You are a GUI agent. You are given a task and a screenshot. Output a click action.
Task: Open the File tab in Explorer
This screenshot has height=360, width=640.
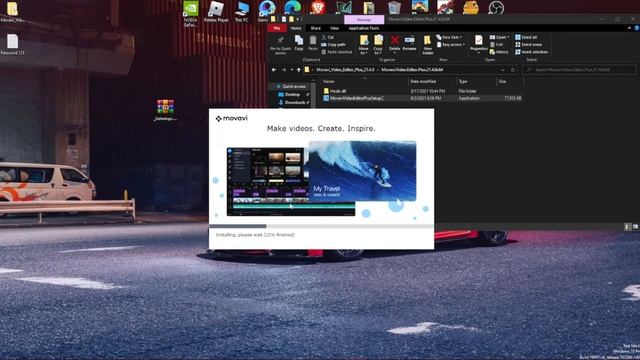pyautogui.click(x=277, y=28)
